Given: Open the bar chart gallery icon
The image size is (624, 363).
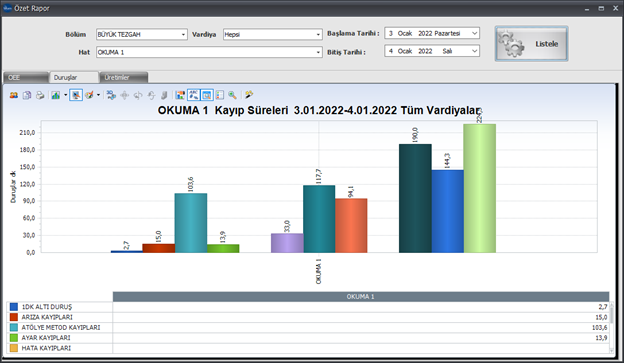Looking at the screenshot, I should tap(56, 95).
